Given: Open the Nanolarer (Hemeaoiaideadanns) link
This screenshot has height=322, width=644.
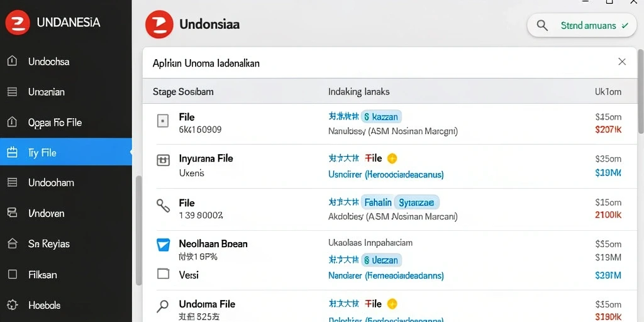Looking at the screenshot, I should 386,275.
